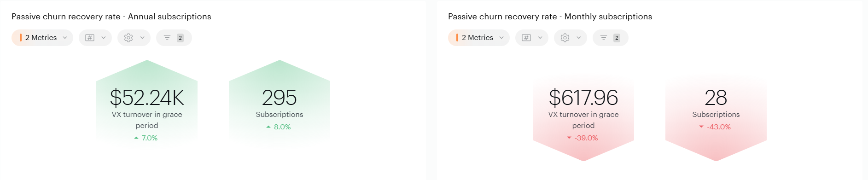The image size is (868, 180).
Task: Click settings gear in Monthly subscriptions panel
Action: point(565,38)
